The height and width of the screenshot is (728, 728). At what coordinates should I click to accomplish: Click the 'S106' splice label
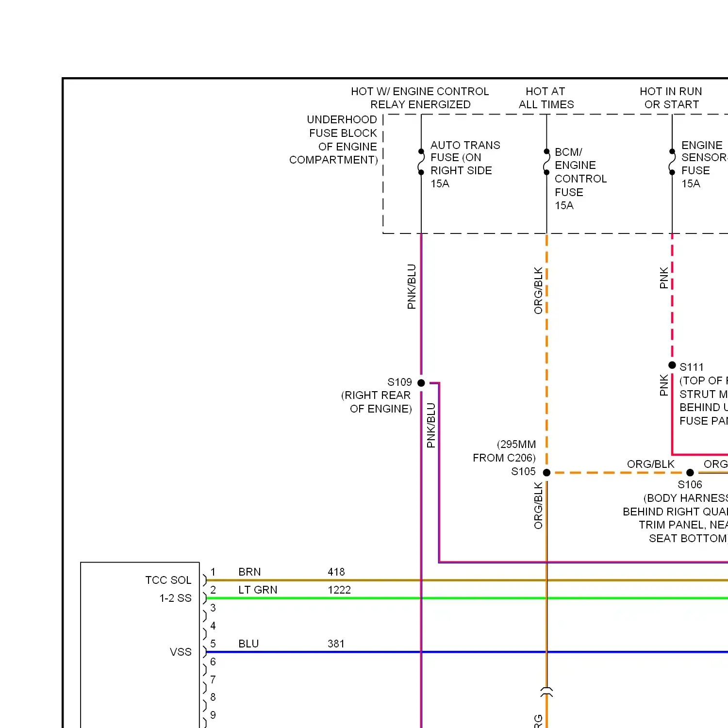[690, 484]
